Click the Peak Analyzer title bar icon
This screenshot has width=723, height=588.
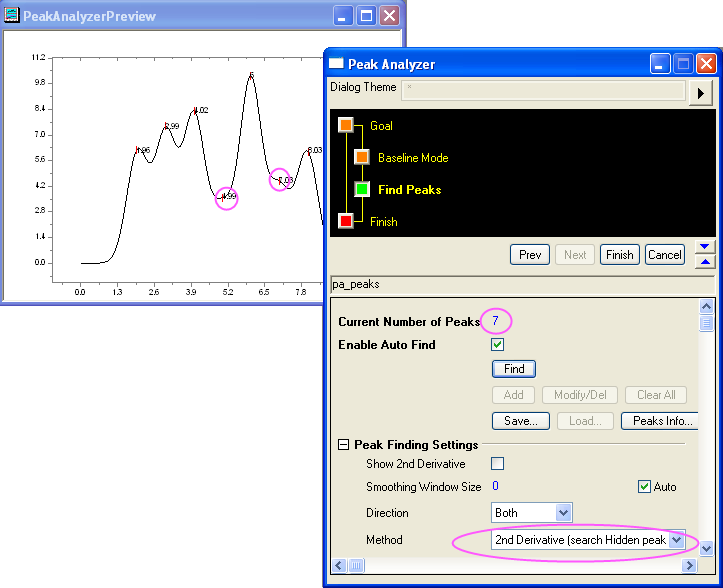pos(337,64)
